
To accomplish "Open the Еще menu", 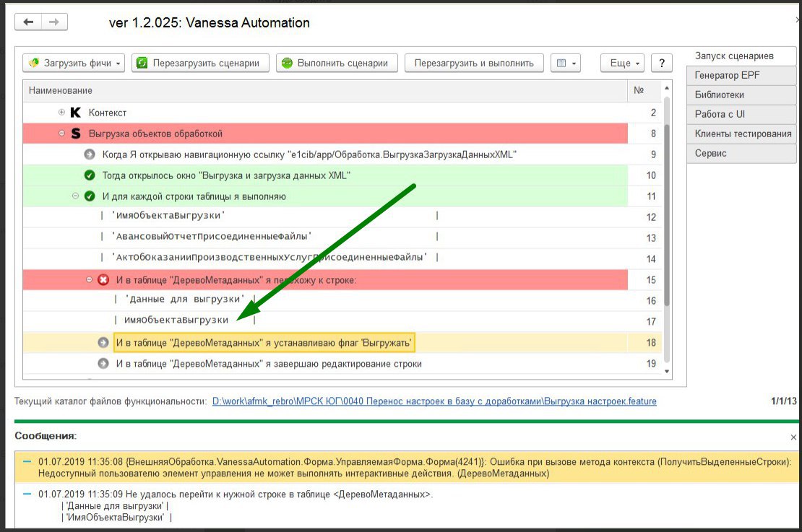I will (x=623, y=63).
